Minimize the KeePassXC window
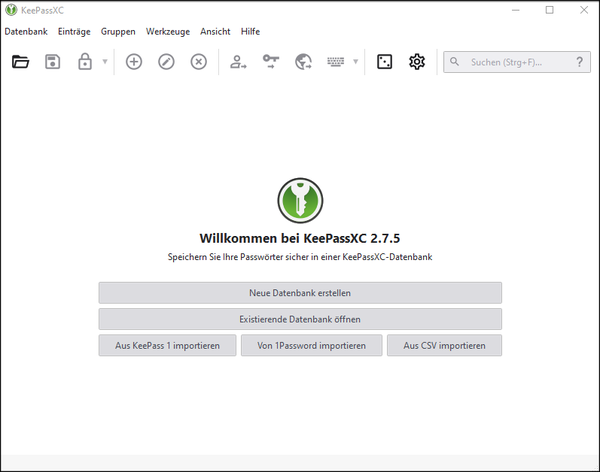 click(x=516, y=10)
